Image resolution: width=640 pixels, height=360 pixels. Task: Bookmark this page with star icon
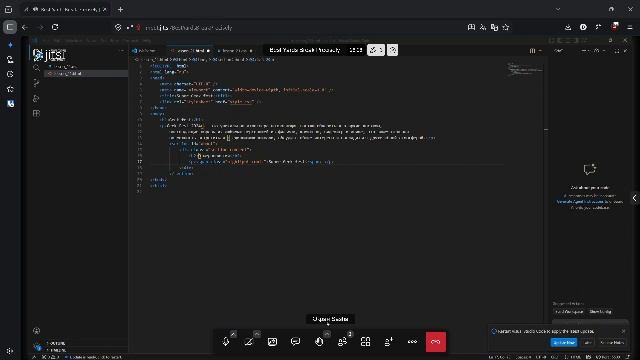[x=506, y=27]
